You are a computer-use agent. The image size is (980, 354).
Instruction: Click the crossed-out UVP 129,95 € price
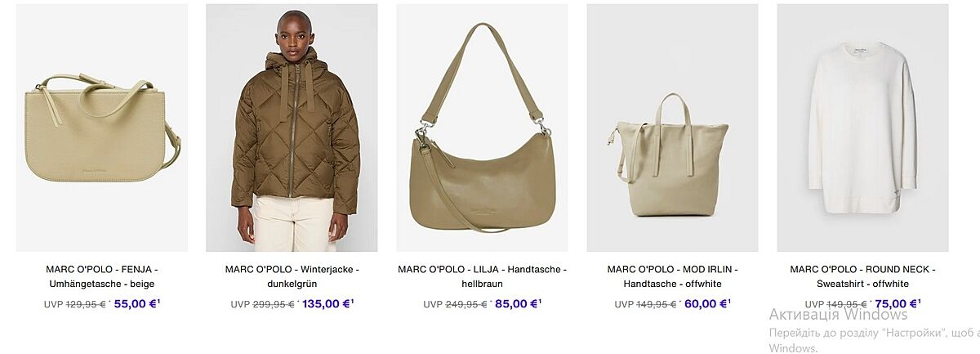pos(75,304)
